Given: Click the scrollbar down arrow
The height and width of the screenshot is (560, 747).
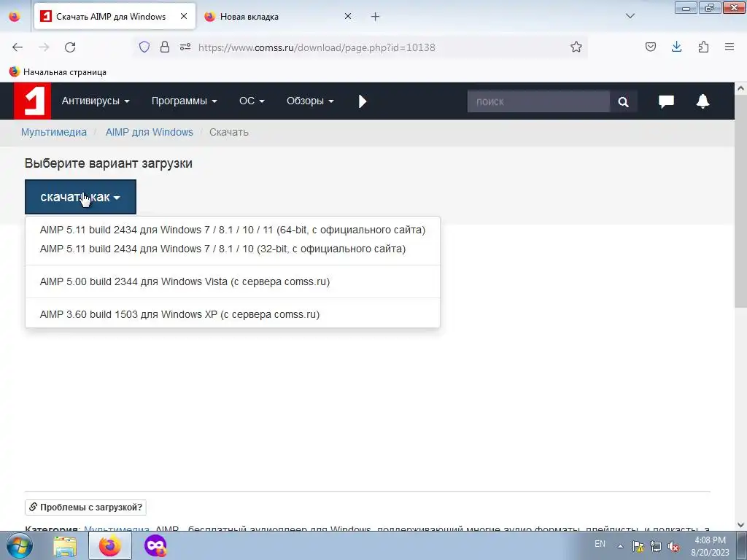Looking at the screenshot, I should (740, 524).
